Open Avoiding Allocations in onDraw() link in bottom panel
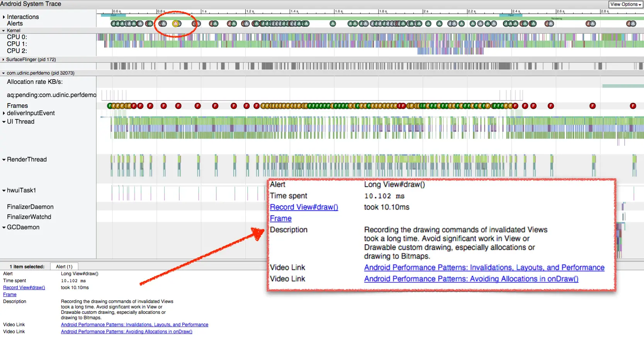Viewport: 644px width, 344px height. [x=126, y=332]
